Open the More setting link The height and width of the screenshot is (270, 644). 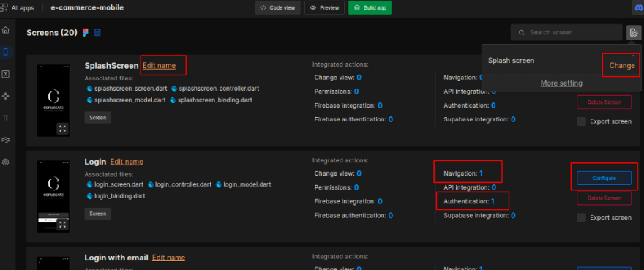561,83
